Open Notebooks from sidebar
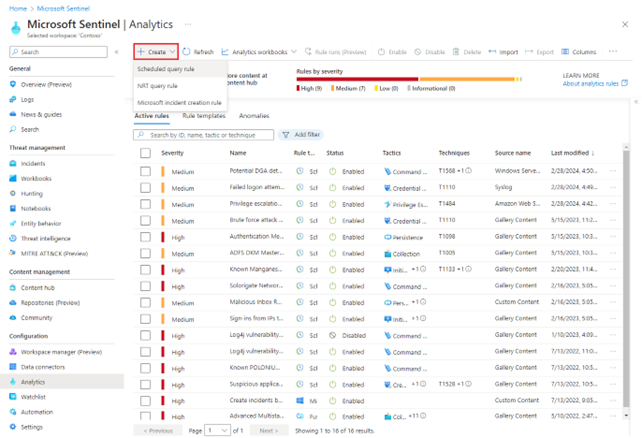Screen dimensions: 642x438 point(36,208)
